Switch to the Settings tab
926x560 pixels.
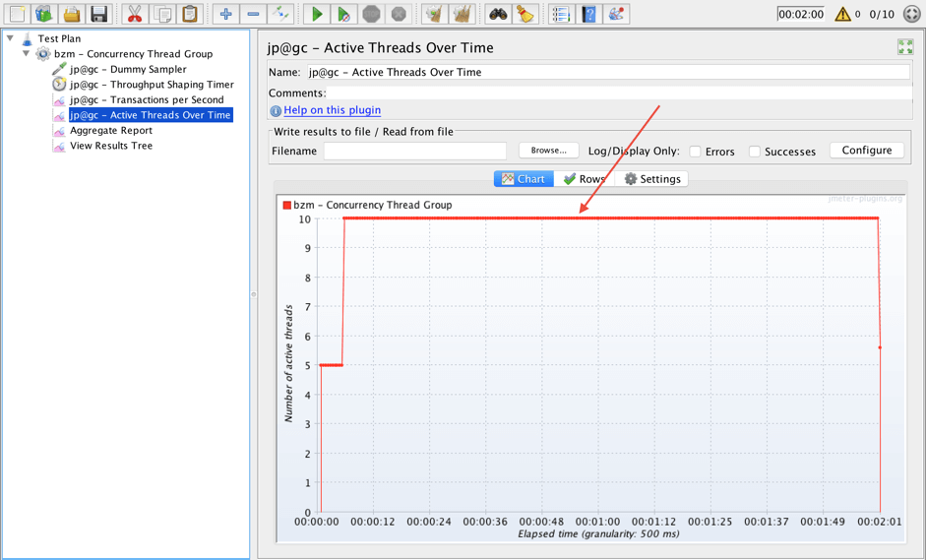pyautogui.click(x=651, y=179)
